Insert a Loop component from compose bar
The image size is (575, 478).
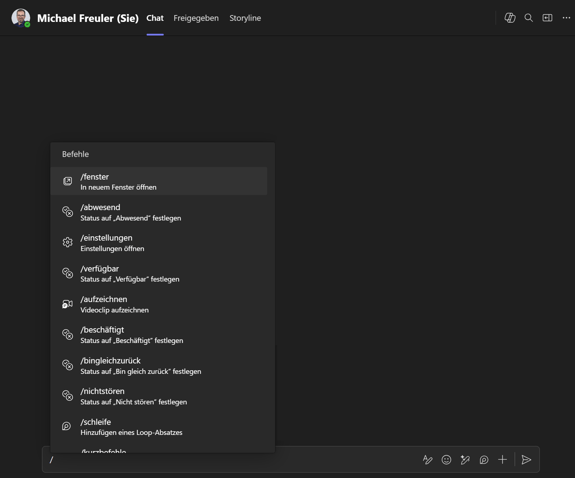click(484, 460)
